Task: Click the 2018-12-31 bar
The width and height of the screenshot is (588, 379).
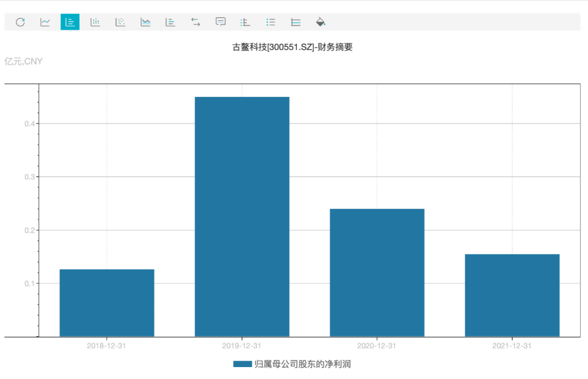Action: tap(107, 303)
